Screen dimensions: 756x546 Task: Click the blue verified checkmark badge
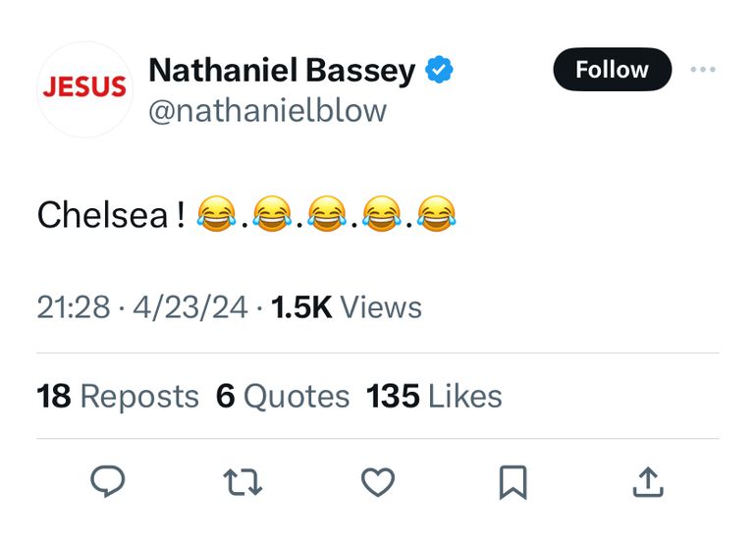[x=439, y=72]
